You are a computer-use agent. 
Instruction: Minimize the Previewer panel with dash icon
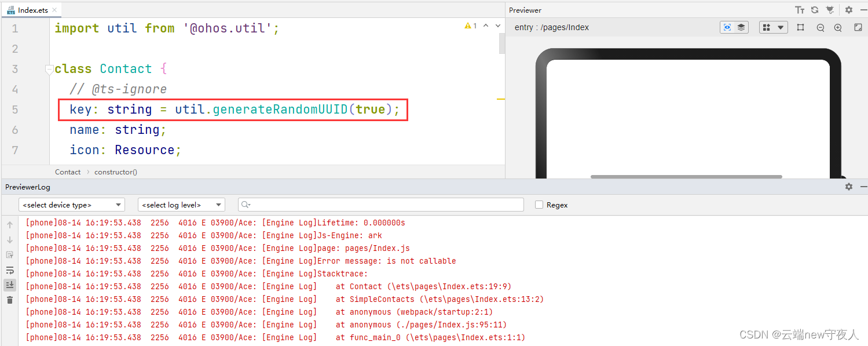(863, 10)
